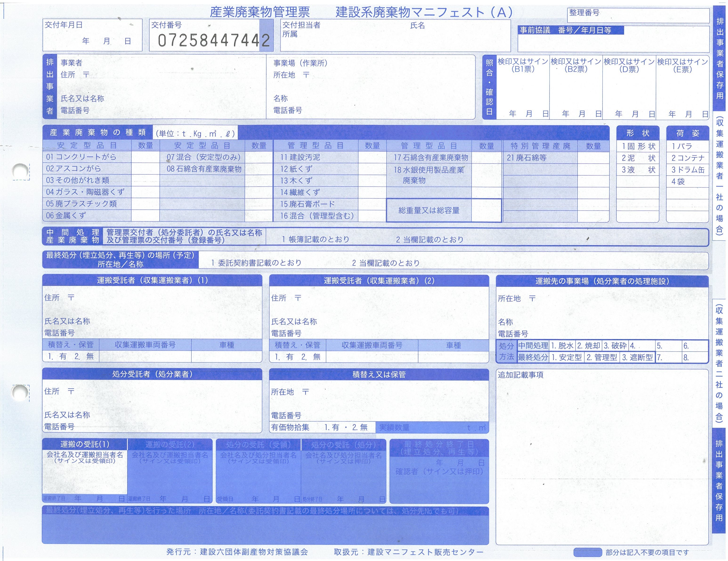Select the 検印又はサイン (E票) cell
728x561 pixels.
coord(682,87)
